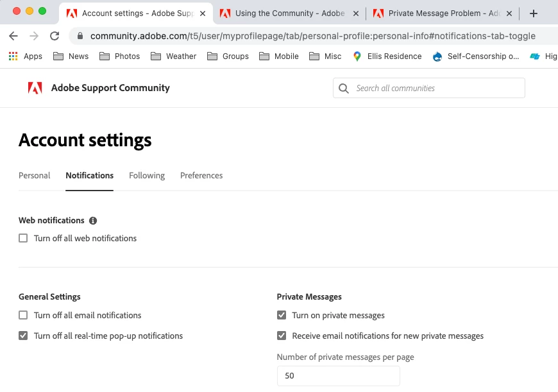Click the Web notifications label
Screen dimensions: 558x392
tap(51, 221)
